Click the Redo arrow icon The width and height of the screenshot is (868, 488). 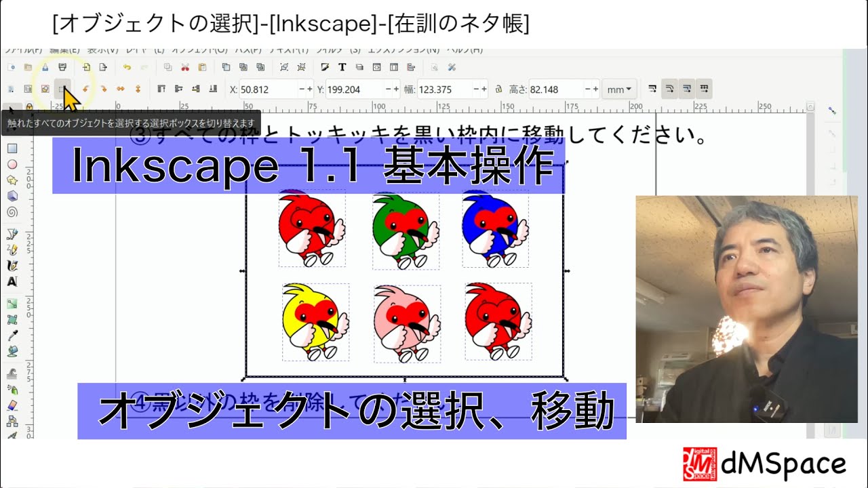(144, 67)
